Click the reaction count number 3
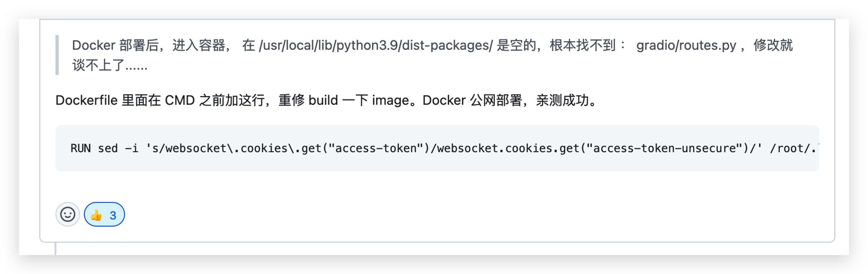868x274 pixels. (x=113, y=215)
